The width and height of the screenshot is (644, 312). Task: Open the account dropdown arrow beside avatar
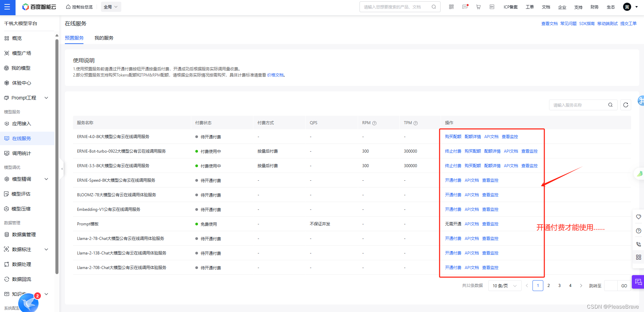pyautogui.click(x=637, y=7)
